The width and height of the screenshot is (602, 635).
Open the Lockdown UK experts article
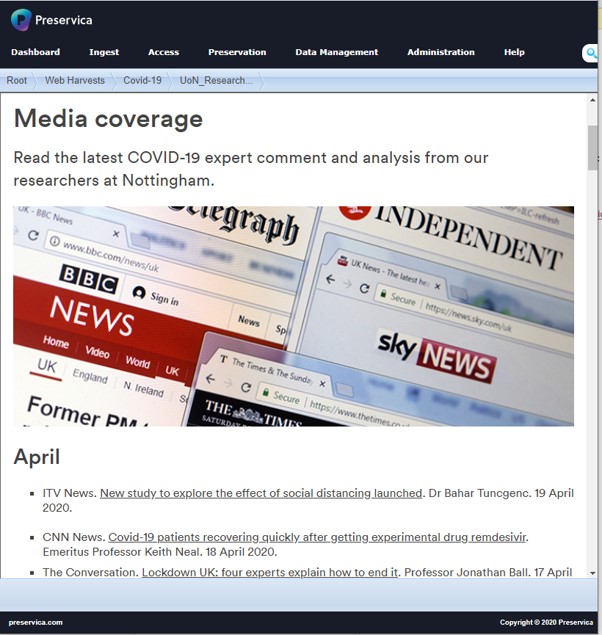pos(270,572)
